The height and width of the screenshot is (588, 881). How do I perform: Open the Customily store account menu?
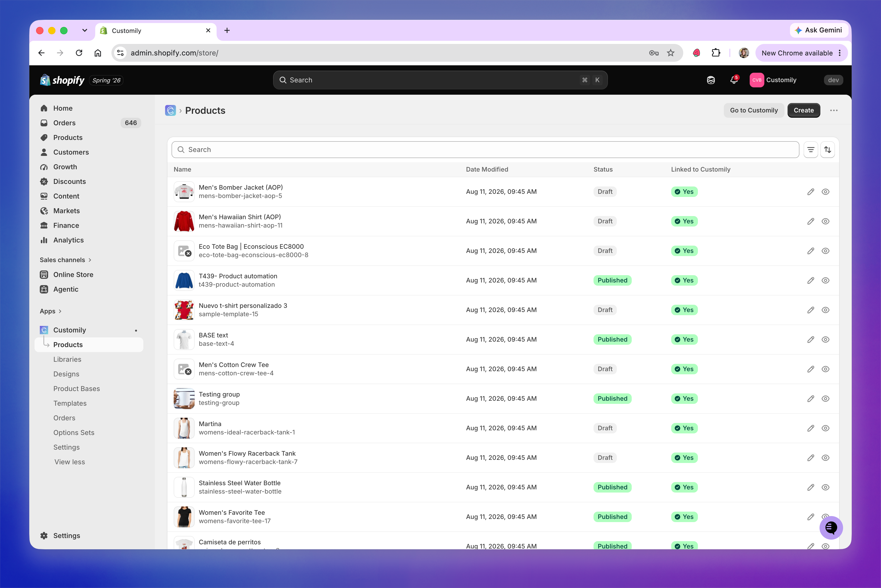(773, 80)
